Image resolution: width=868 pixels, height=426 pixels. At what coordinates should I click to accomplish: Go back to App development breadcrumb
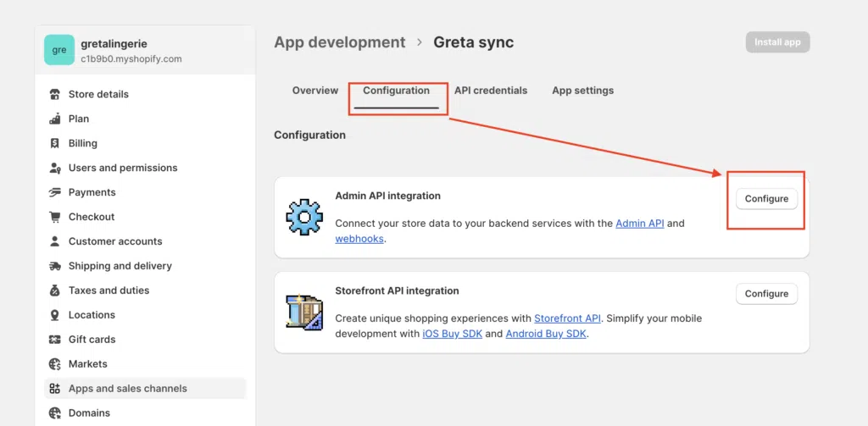340,42
